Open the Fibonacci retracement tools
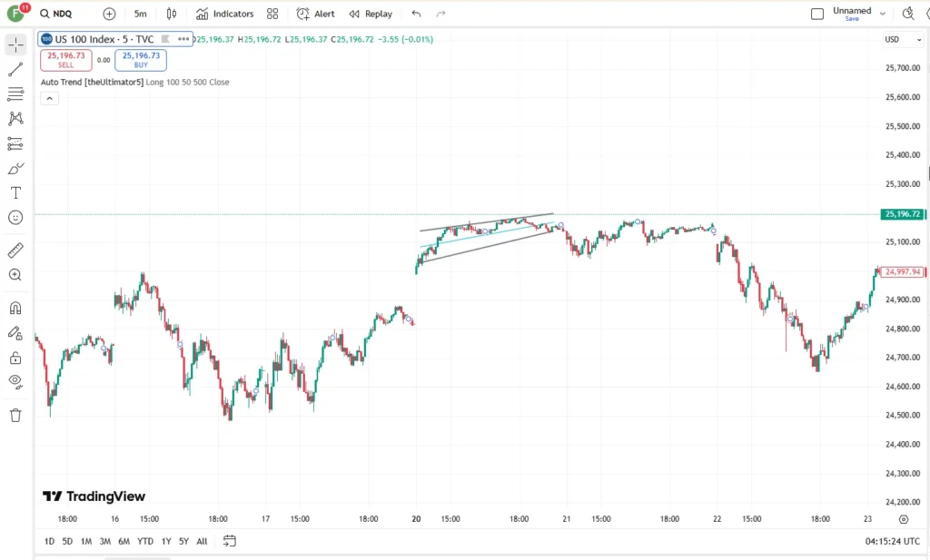 point(15,93)
